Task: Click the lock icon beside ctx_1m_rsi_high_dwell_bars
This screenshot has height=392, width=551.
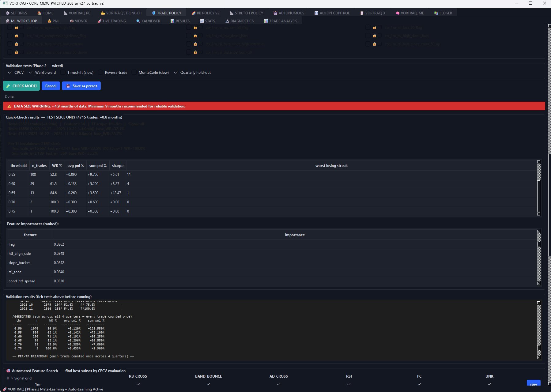Action: pos(375,36)
